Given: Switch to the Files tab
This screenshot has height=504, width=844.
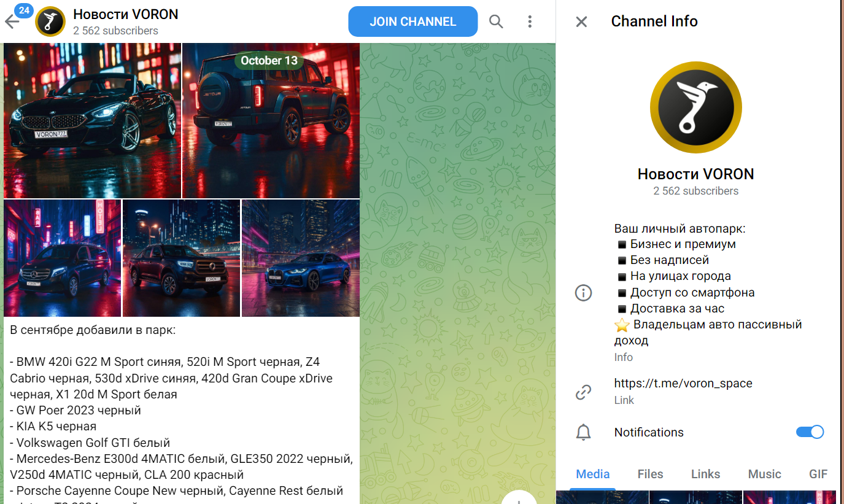Looking at the screenshot, I should coord(650,474).
